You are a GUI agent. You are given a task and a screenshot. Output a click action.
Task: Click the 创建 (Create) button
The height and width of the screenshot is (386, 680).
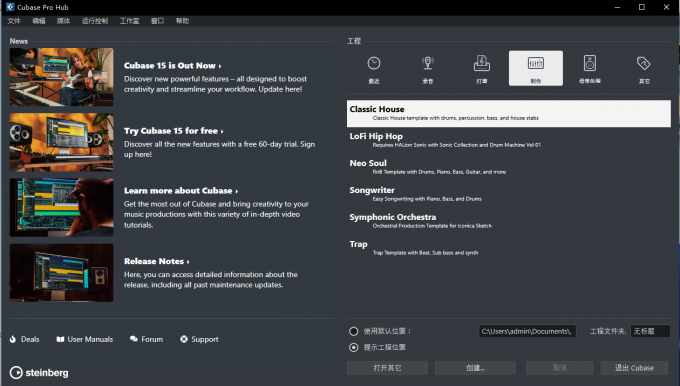(x=475, y=368)
